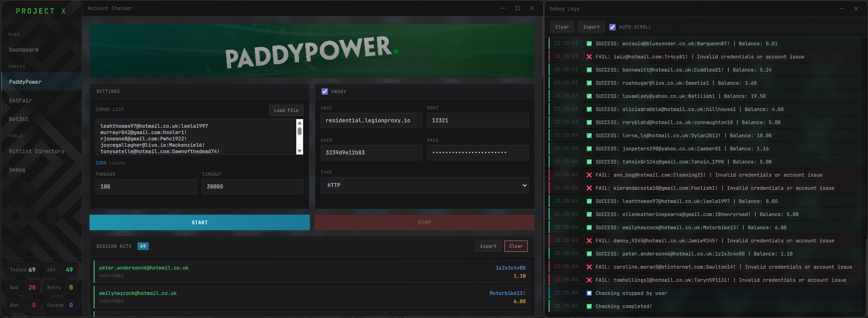Click the '3280 loaded' counter text
Screen dimensions: 868x318
pyautogui.click(x=110, y=163)
